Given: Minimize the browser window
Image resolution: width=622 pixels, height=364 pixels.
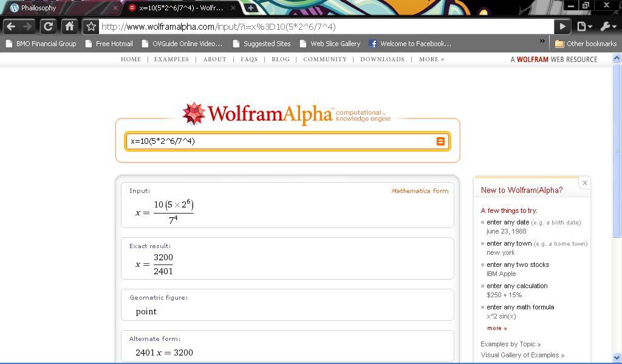Looking at the screenshot, I should pos(571,5).
